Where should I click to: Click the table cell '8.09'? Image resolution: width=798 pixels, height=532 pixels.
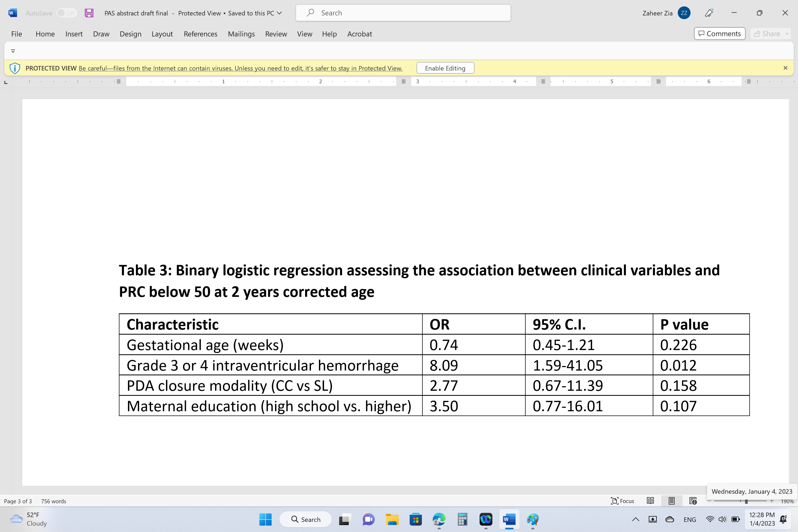(x=474, y=365)
